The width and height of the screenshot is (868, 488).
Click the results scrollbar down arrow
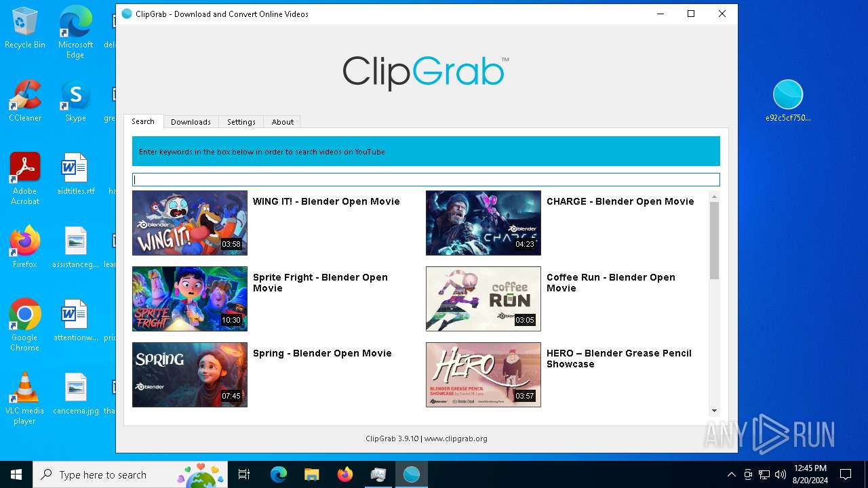714,410
